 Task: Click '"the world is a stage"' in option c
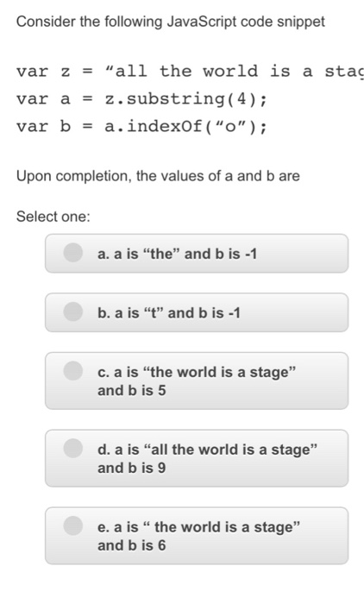click(220, 372)
